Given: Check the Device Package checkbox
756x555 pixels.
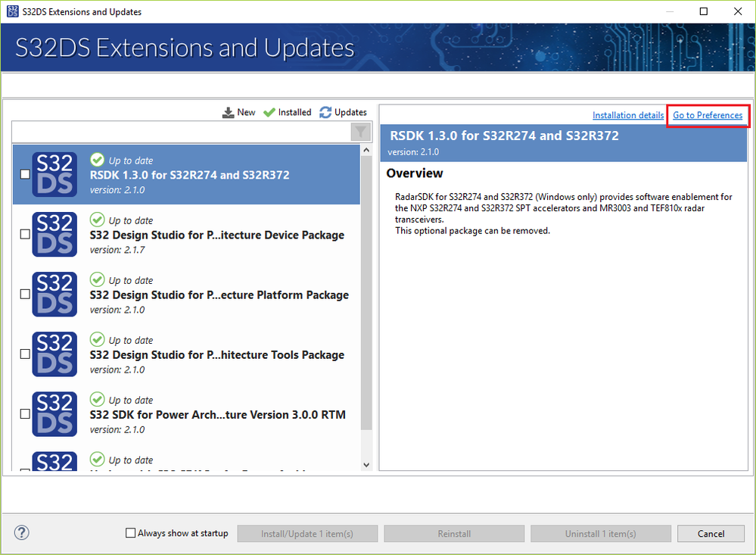Looking at the screenshot, I should tap(25, 234).
